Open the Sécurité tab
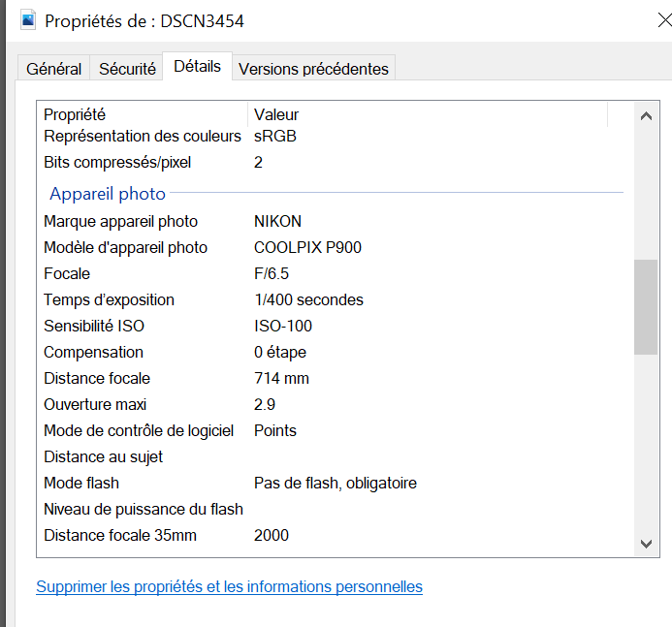 127,69
